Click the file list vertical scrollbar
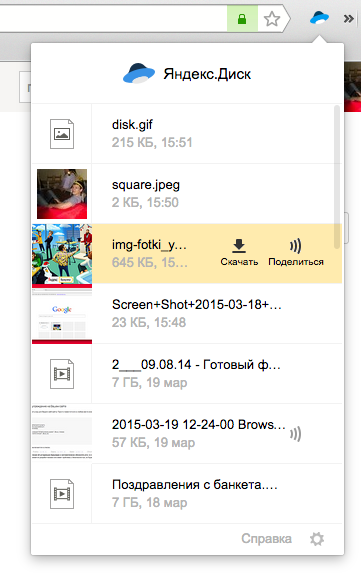Image resolution: width=361 pixels, height=577 pixels. tap(337, 177)
